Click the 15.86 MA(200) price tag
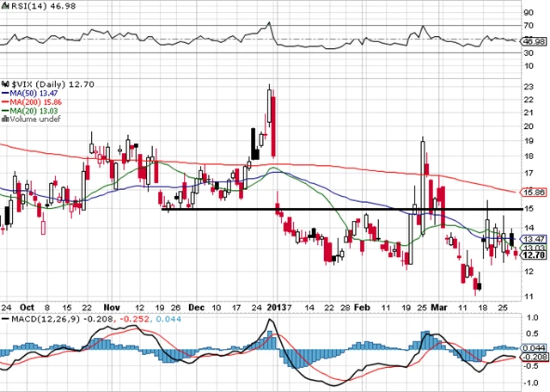550x392 pixels. [x=535, y=192]
